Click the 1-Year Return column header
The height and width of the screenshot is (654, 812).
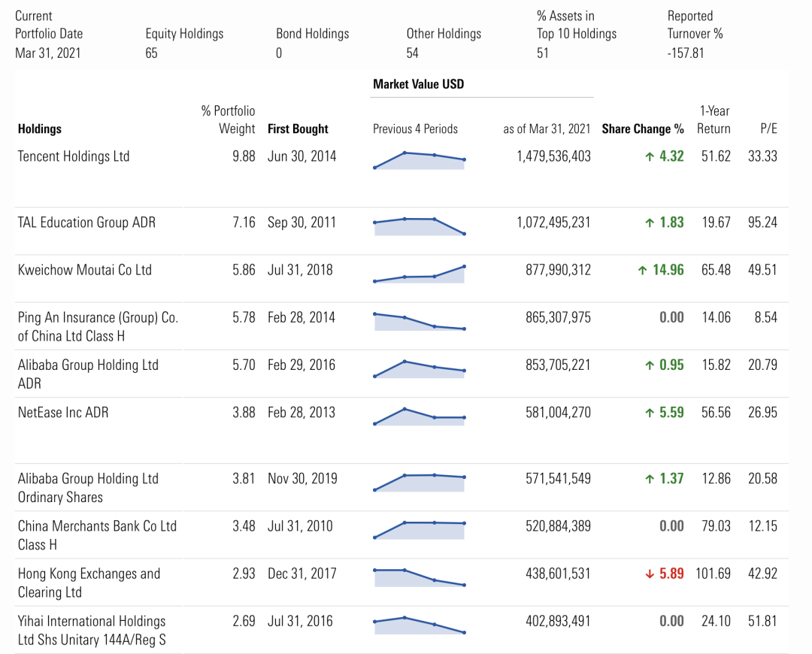tap(714, 120)
